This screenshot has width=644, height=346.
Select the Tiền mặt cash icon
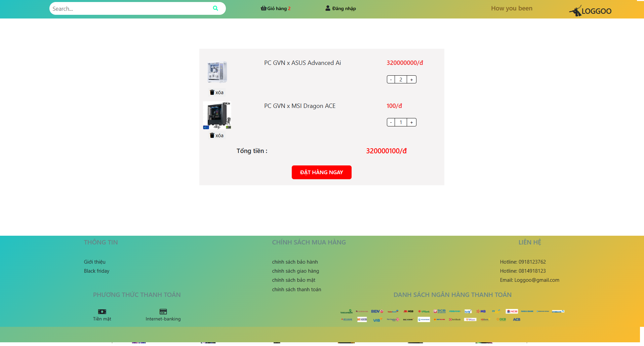pyautogui.click(x=102, y=312)
